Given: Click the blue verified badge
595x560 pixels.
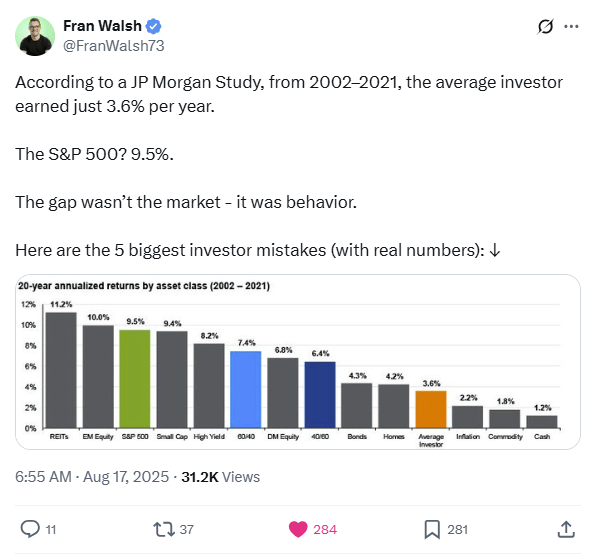Looking at the screenshot, I should (x=154, y=26).
